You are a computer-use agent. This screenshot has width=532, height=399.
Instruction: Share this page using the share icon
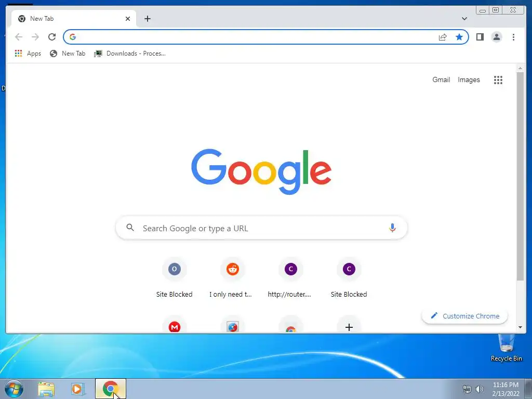coord(443,37)
